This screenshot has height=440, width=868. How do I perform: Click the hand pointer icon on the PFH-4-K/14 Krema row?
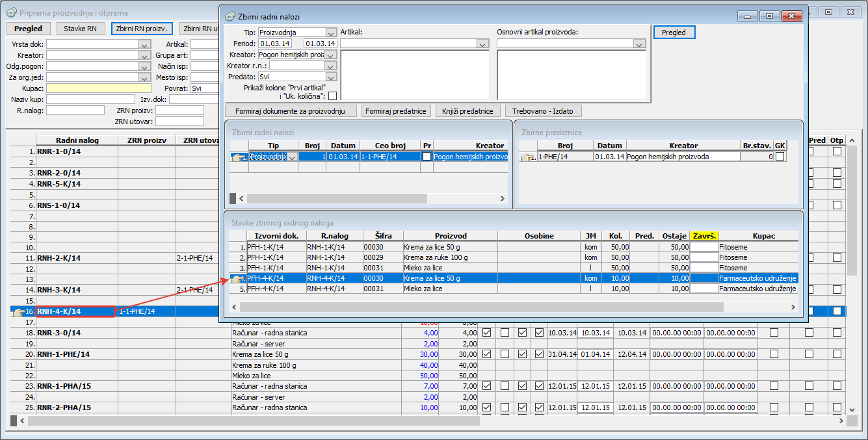click(x=239, y=278)
